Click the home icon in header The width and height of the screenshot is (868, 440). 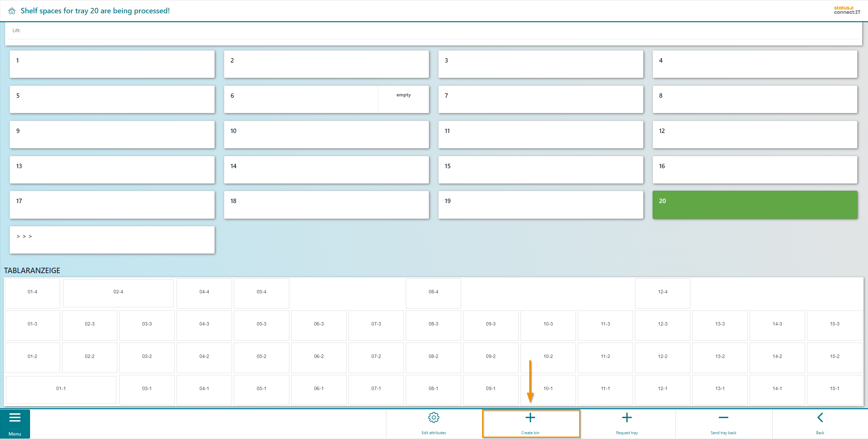click(12, 11)
